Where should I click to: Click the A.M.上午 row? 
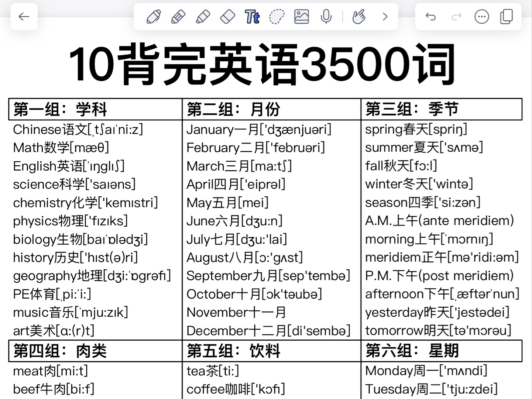(439, 220)
